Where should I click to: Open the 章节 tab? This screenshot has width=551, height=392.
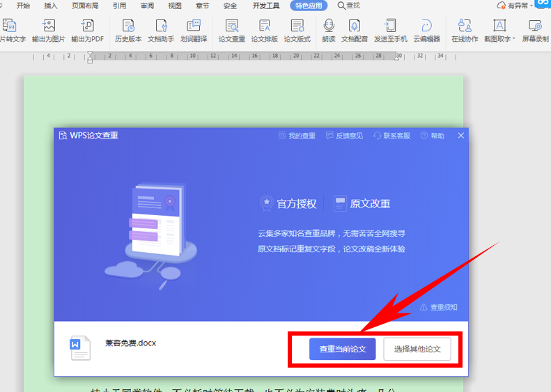pos(203,6)
